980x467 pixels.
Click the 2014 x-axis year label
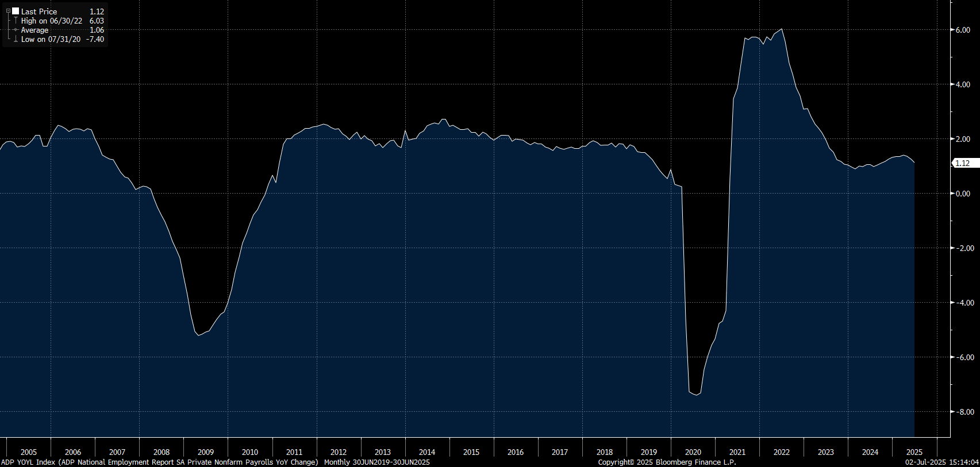pyautogui.click(x=427, y=452)
